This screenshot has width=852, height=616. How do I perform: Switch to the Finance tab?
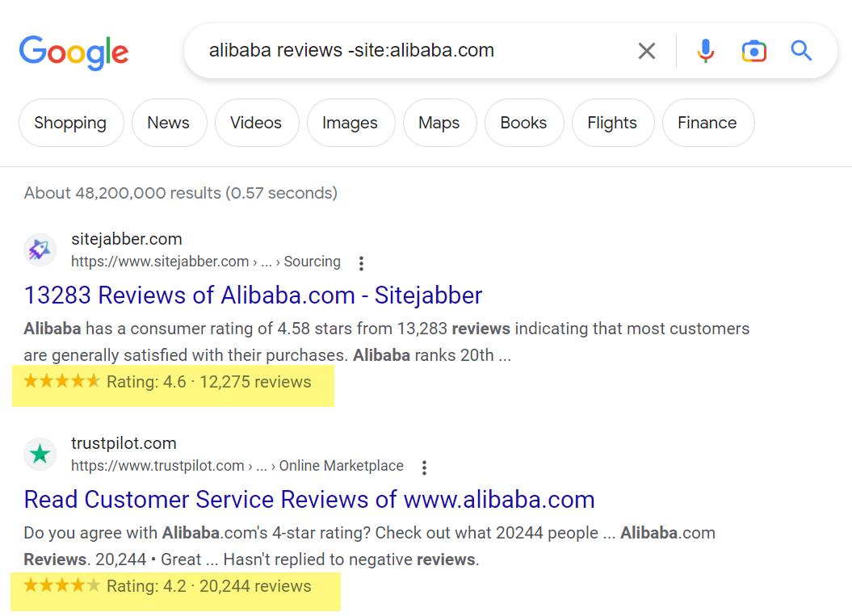[707, 123]
